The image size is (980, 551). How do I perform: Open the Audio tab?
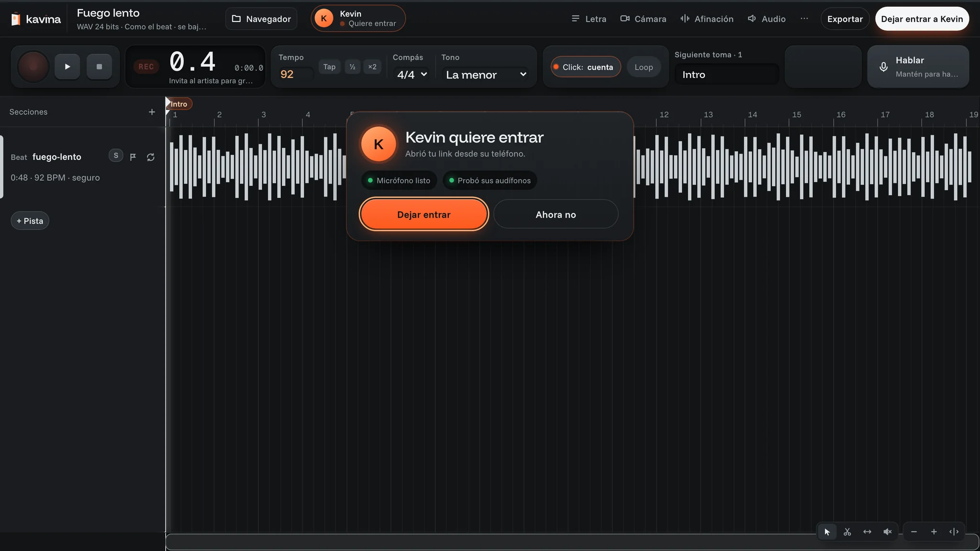click(767, 19)
